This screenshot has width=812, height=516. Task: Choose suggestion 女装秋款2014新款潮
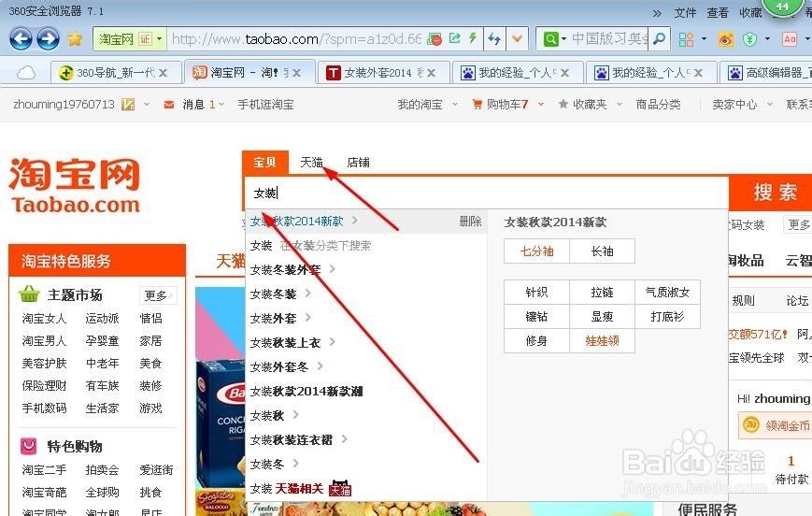[x=306, y=391]
